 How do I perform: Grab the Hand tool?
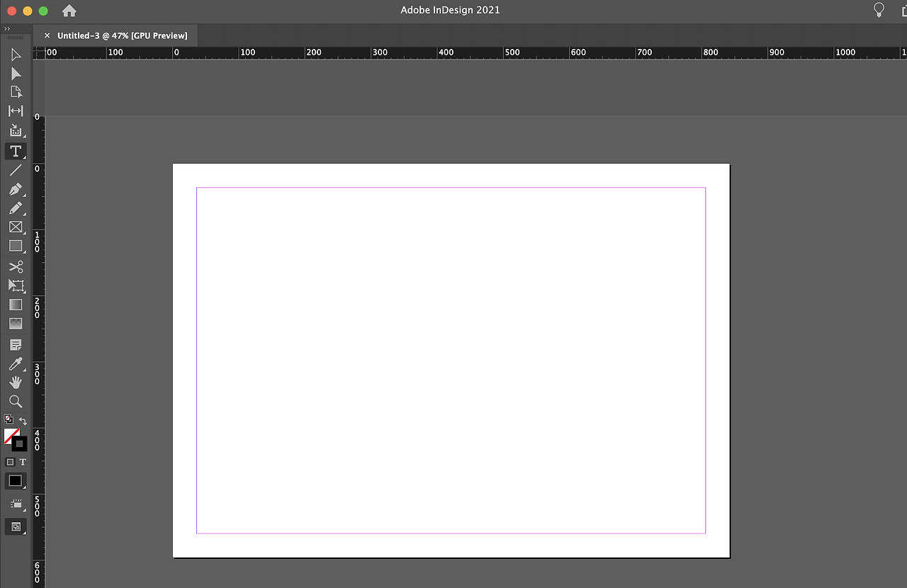click(x=16, y=382)
